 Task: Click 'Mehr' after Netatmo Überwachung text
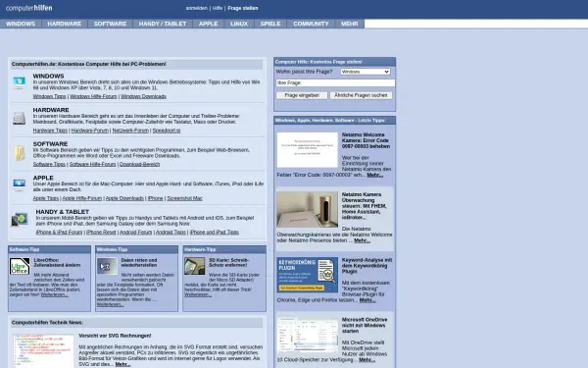pos(362,240)
